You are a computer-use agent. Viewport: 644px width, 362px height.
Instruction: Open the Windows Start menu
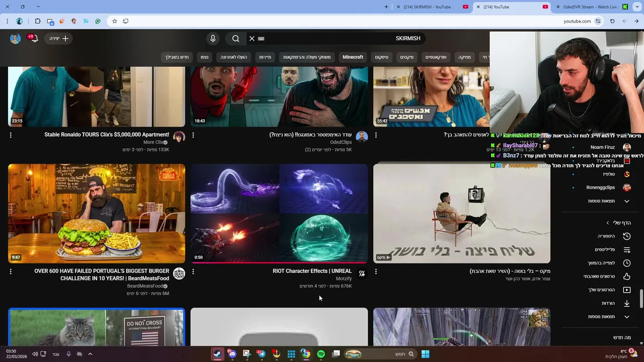425,354
